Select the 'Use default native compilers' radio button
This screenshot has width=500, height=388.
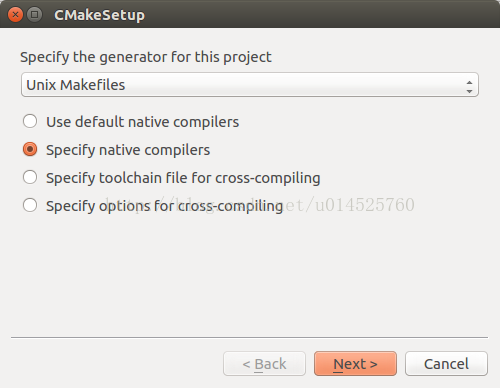click(x=30, y=121)
